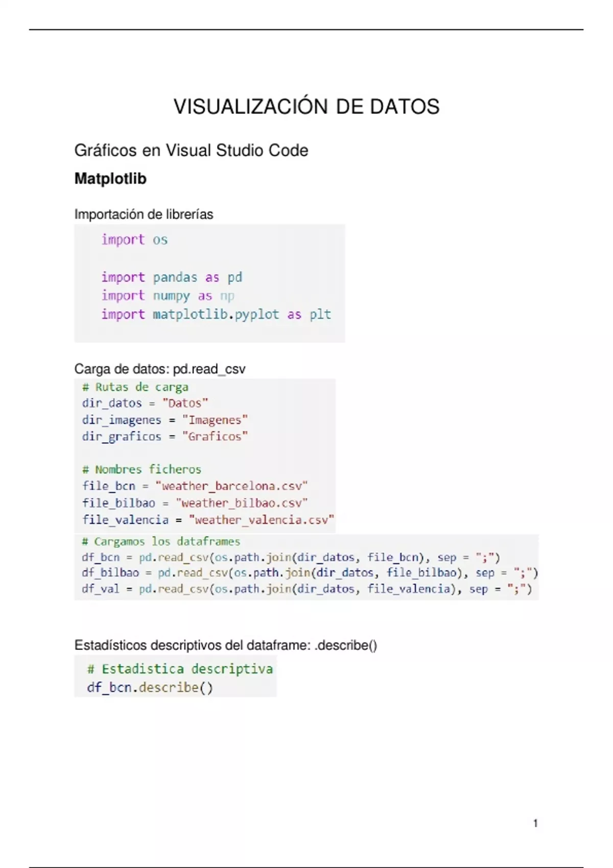Click the df_bilbao read_csv code line

point(310,573)
